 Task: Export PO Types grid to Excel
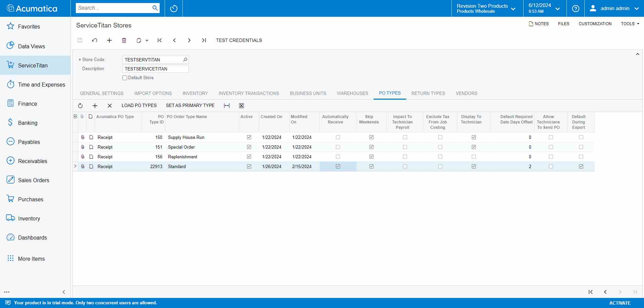241,106
